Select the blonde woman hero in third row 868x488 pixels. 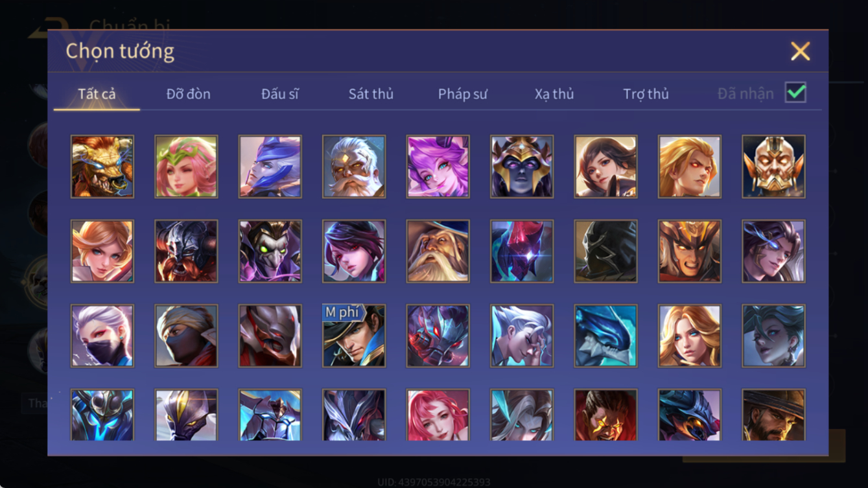pyautogui.click(x=690, y=336)
